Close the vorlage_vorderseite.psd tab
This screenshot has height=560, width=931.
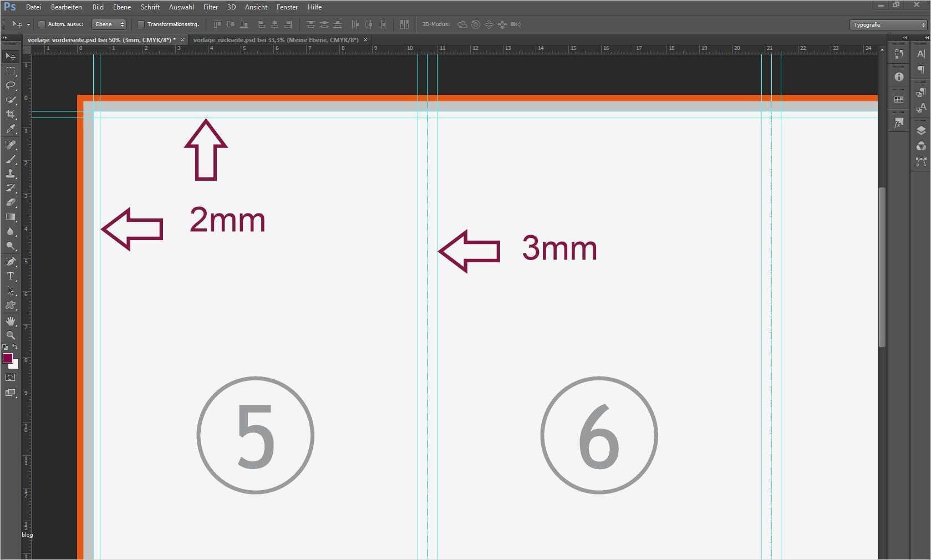182,40
